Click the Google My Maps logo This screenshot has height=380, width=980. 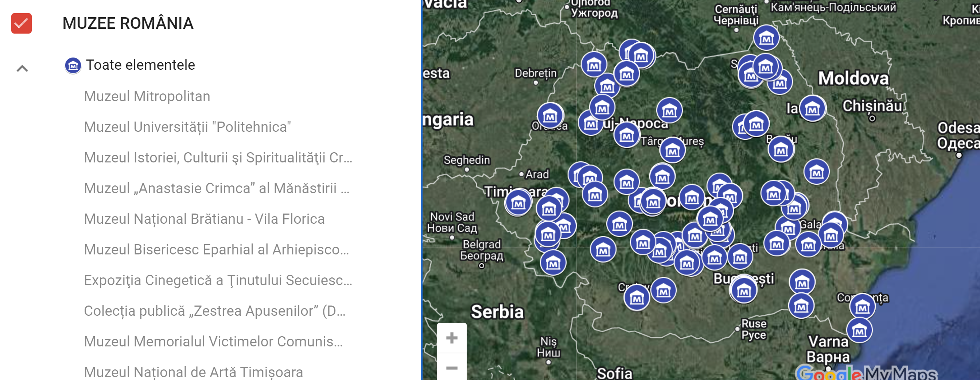(x=866, y=373)
